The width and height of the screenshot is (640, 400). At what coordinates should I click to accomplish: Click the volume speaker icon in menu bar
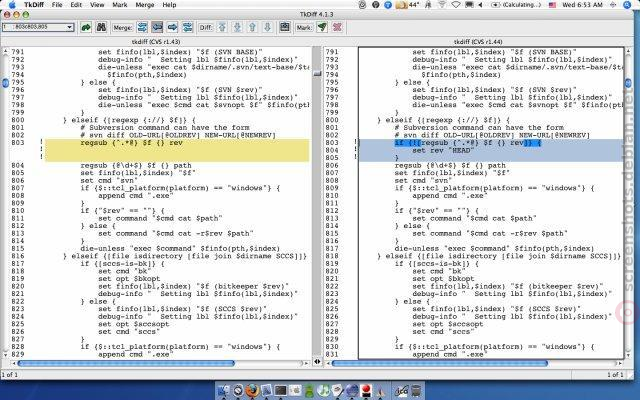point(480,5)
